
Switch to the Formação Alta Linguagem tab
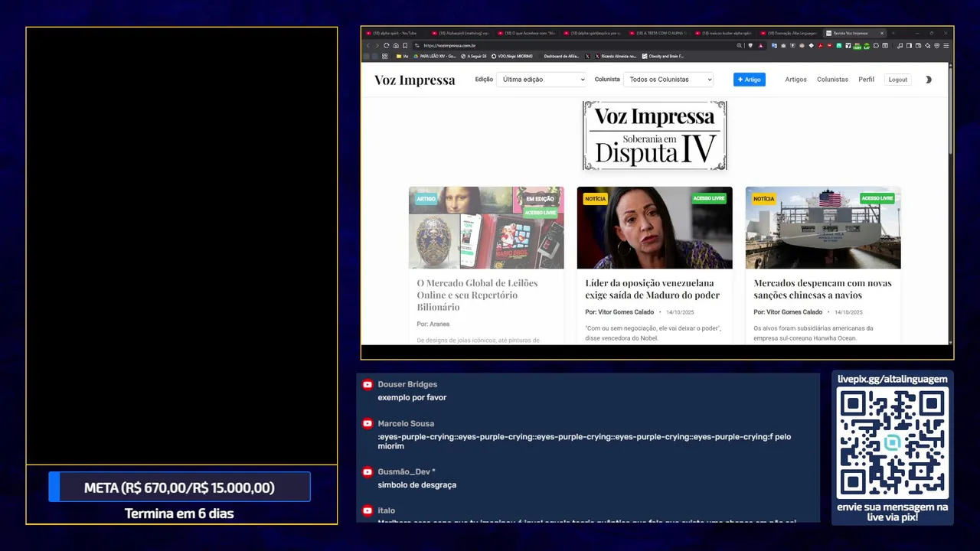[790, 33]
